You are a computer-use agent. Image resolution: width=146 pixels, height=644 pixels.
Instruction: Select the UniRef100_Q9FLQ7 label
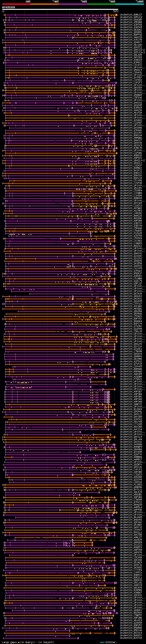pos(131,284)
